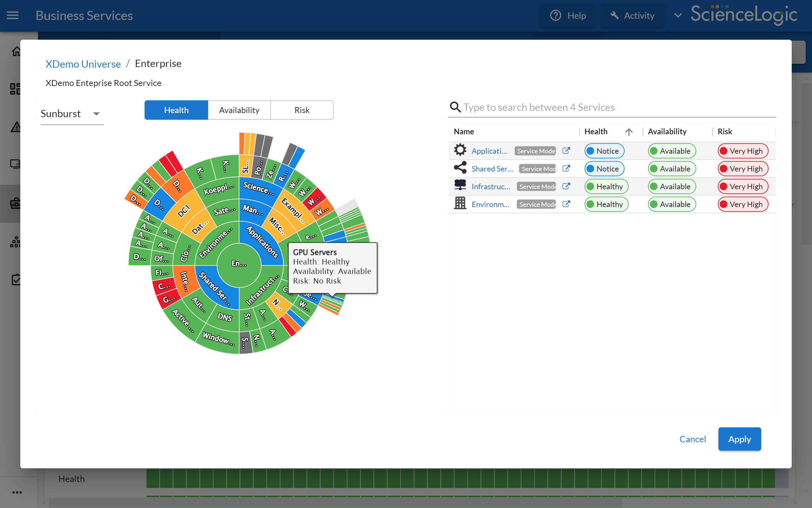Select the Health tab
Screen dimensions: 812x508
pos(176,110)
